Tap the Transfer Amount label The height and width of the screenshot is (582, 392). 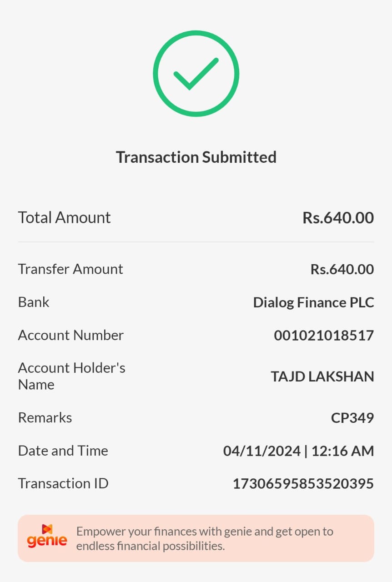(70, 269)
